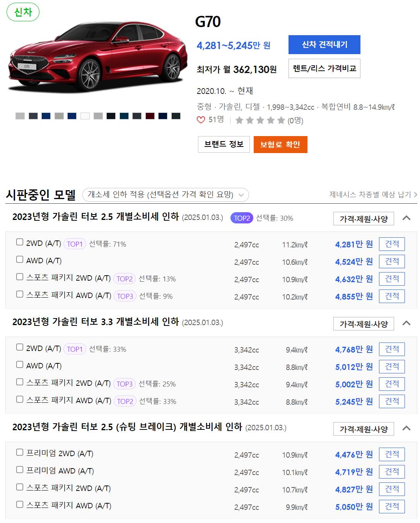420x523 pixels.
Task: Collapse the 가솔린 터보 3.3 개별소비세 인하 section
Action: (x=406, y=323)
